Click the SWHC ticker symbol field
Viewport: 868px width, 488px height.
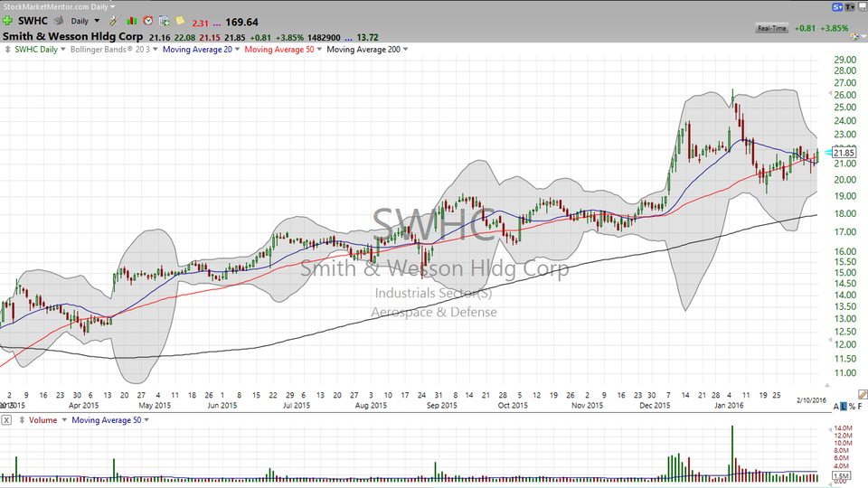click(x=33, y=21)
